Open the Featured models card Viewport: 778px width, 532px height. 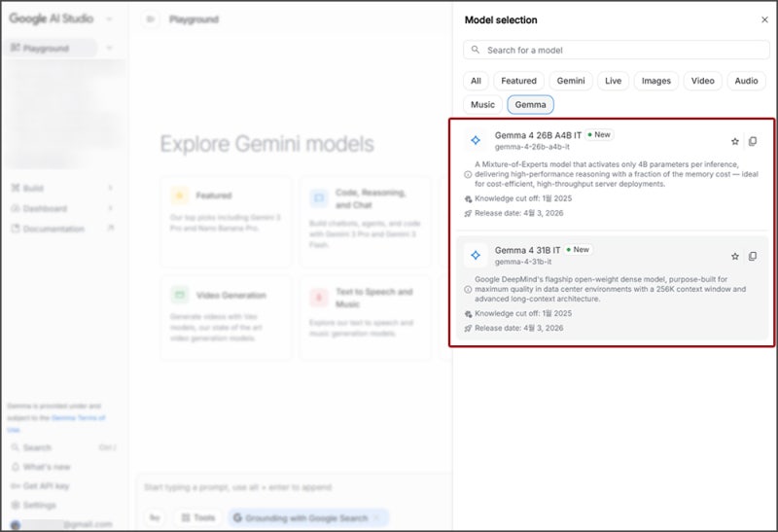(226, 222)
